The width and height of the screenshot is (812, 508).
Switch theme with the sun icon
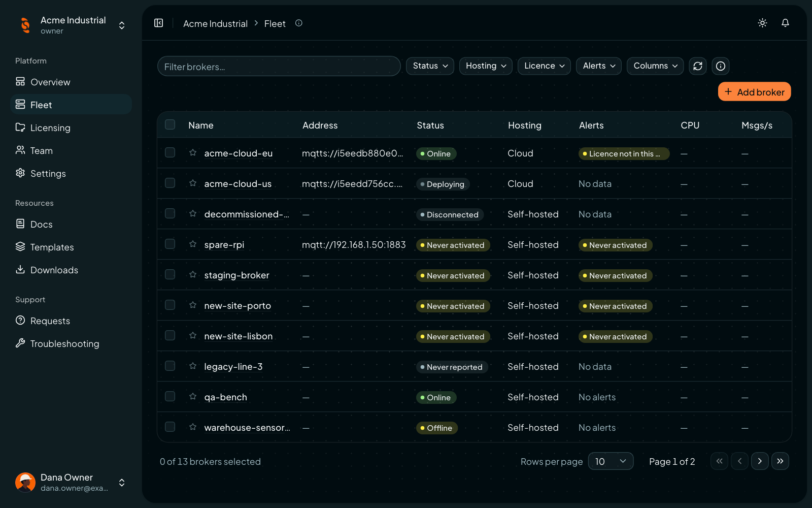pos(762,23)
